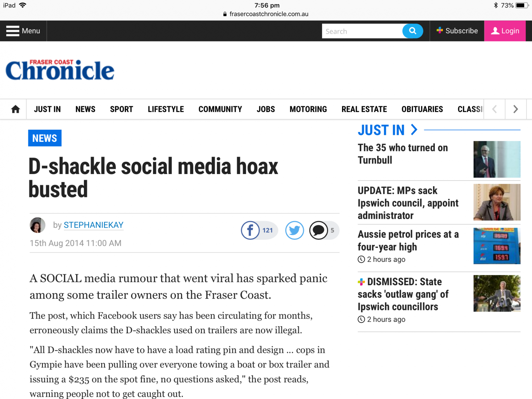
Task: Go to homepage via house icon
Action: tap(16, 109)
